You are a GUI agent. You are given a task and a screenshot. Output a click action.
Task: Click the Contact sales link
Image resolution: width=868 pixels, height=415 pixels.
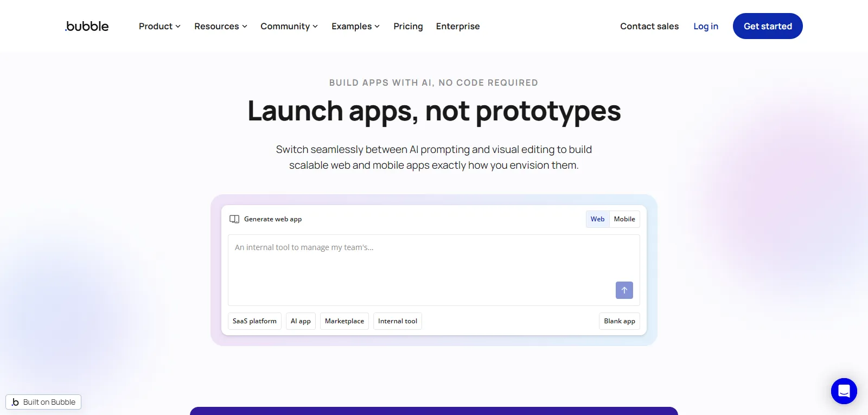tap(649, 26)
